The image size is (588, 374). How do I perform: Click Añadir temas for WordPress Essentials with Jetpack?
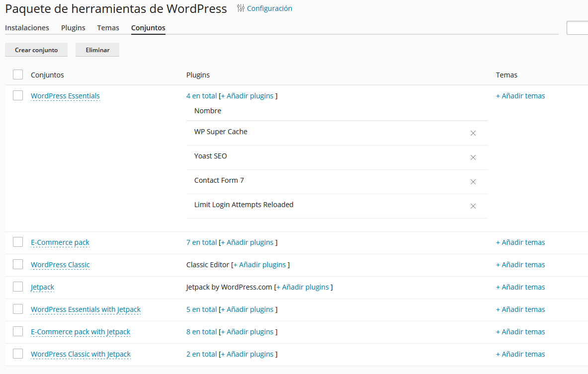tap(520, 309)
